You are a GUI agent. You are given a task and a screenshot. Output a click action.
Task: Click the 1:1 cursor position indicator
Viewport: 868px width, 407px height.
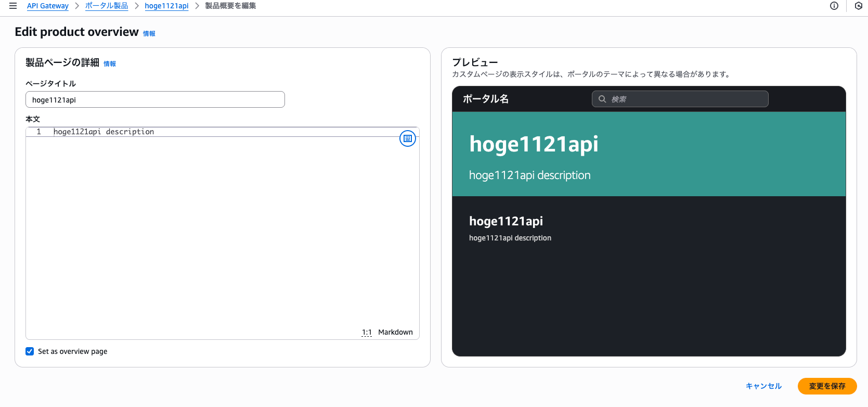[367, 332]
